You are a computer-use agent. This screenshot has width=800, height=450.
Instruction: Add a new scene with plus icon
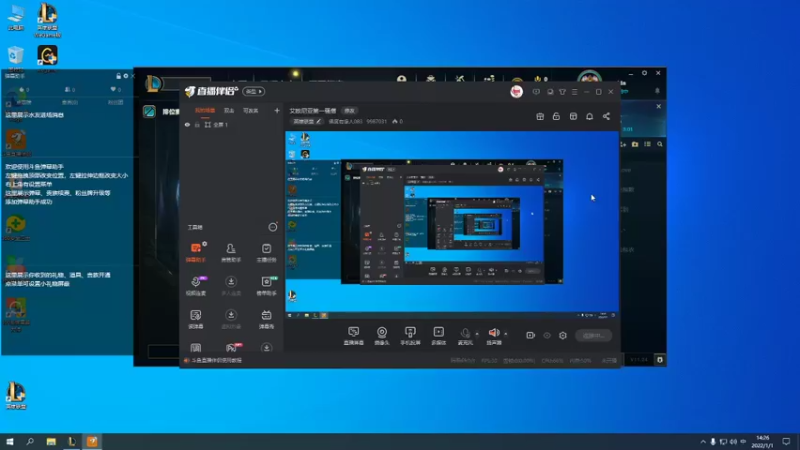click(x=277, y=110)
